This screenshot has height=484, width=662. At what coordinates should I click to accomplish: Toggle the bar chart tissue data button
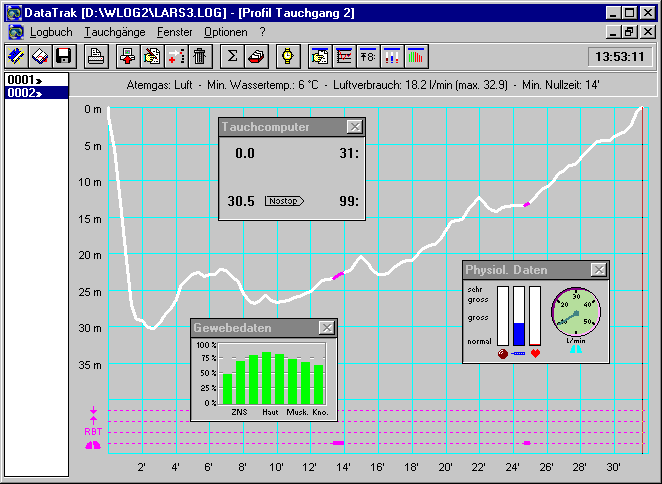393,56
